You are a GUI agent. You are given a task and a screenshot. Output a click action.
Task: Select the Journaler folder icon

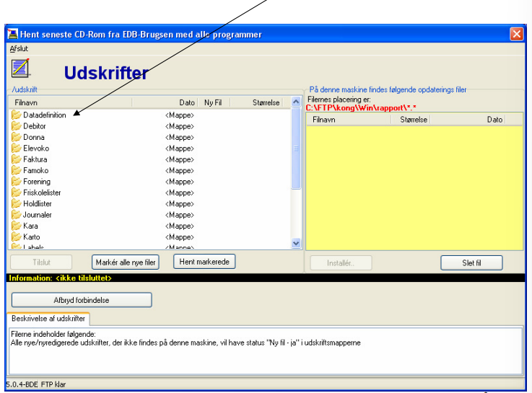point(16,215)
